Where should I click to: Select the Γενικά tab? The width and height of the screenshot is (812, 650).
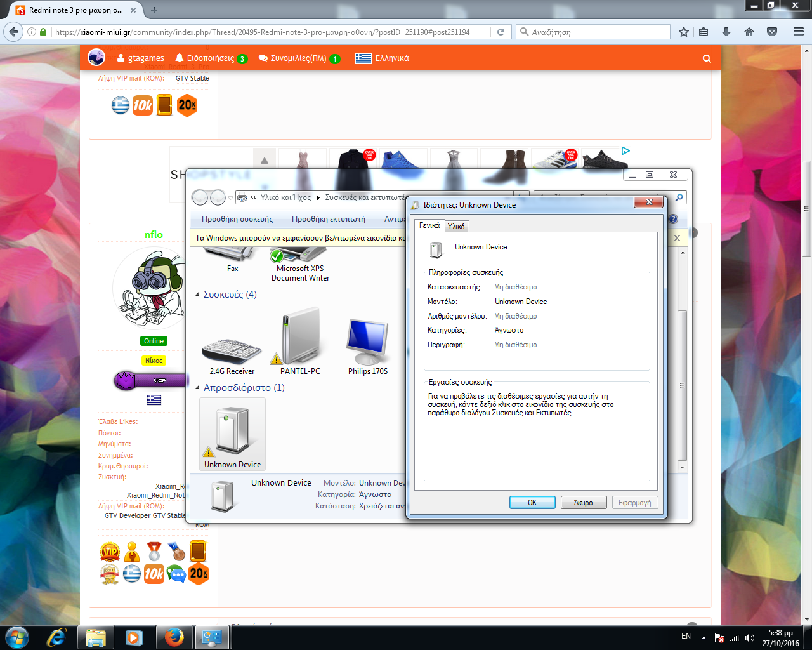[x=429, y=225]
